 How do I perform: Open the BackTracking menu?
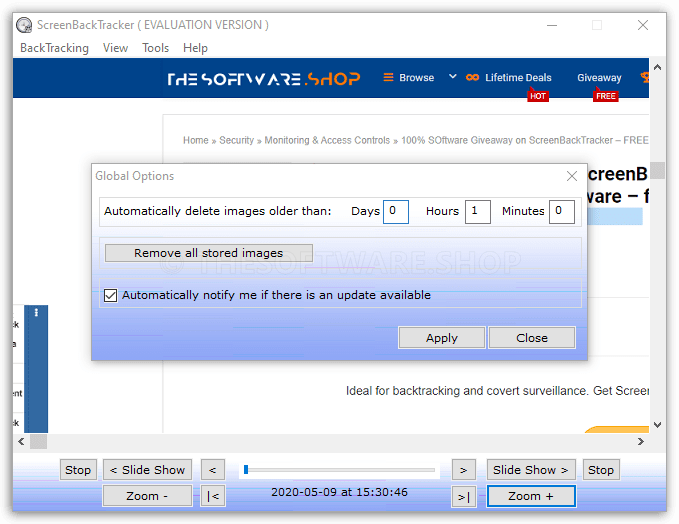tap(54, 48)
